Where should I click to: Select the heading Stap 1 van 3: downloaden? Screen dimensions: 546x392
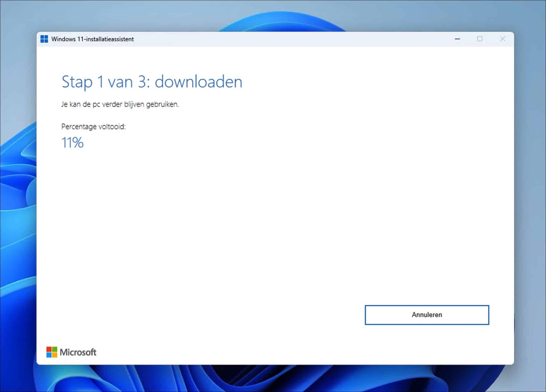151,82
